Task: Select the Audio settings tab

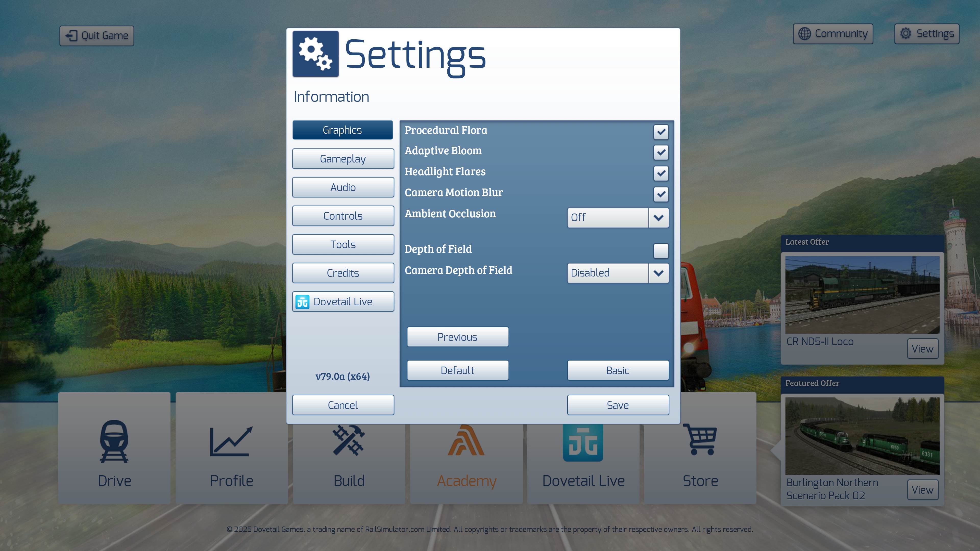Action: pos(343,187)
